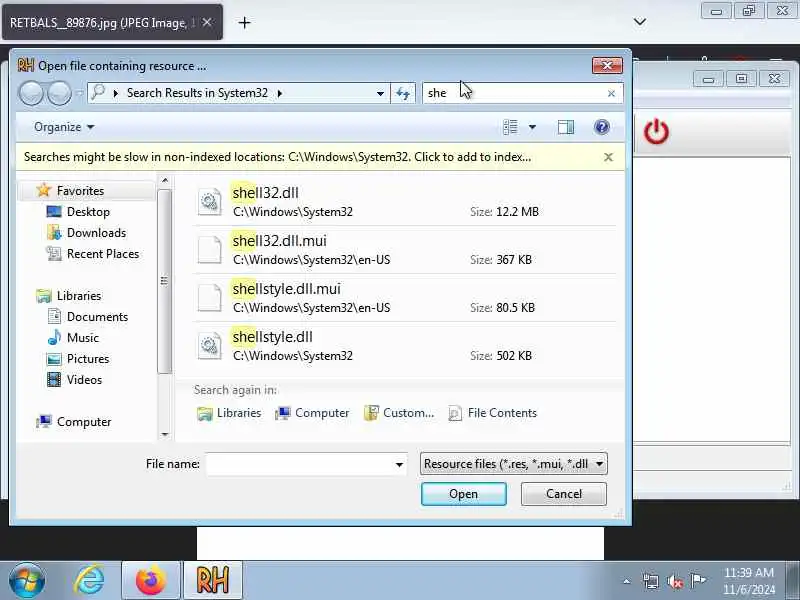The width and height of the screenshot is (800, 600).
Task: Select the shell32.dll file icon
Action: (x=210, y=202)
